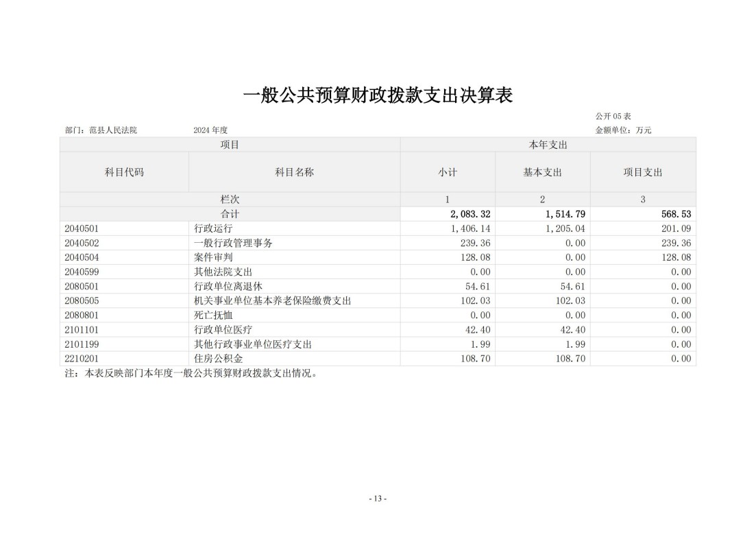Click the 住房公积金 item name
756x535 pixels.
click(x=219, y=359)
